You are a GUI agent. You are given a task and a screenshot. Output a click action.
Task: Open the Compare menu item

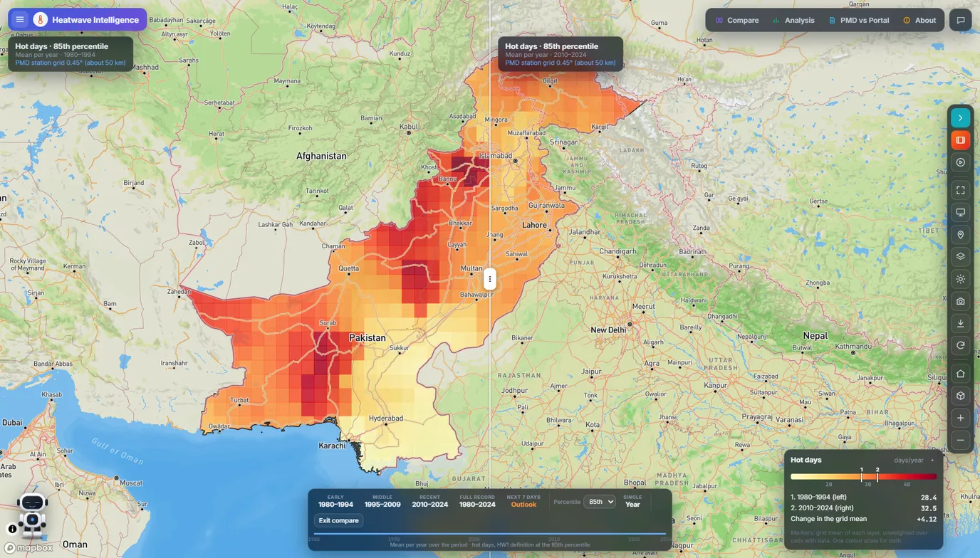tap(737, 20)
